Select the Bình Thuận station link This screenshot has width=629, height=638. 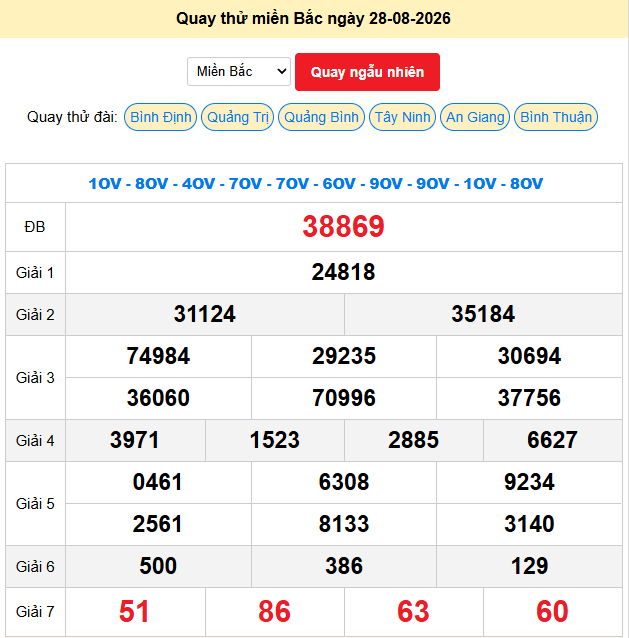point(556,117)
